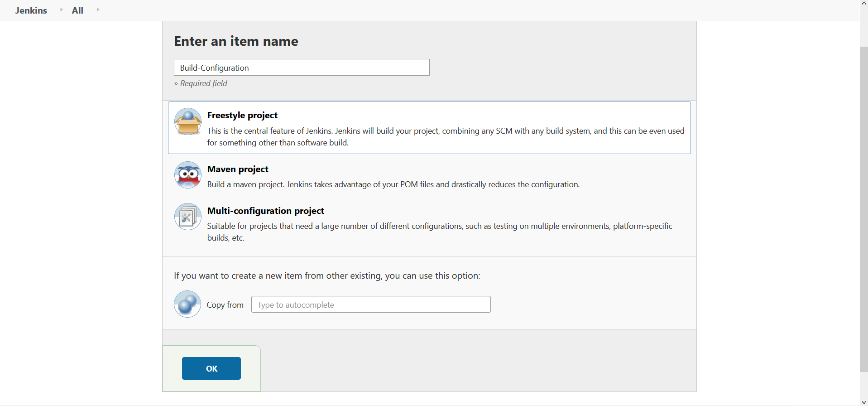The height and width of the screenshot is (406, 868).
Task: Click the Freestyle project box icon
Action: tap(188, 121)
